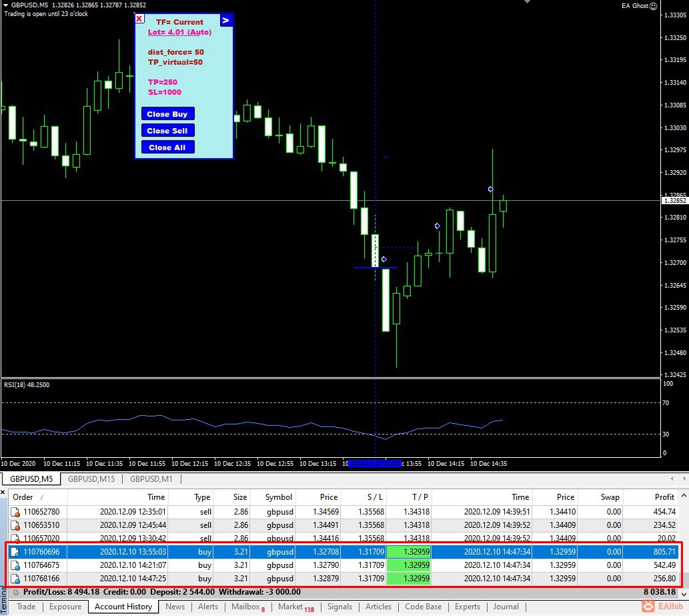Open the Code Base tab
This screenshot has width=689, height=616.
tap(423, 607)
